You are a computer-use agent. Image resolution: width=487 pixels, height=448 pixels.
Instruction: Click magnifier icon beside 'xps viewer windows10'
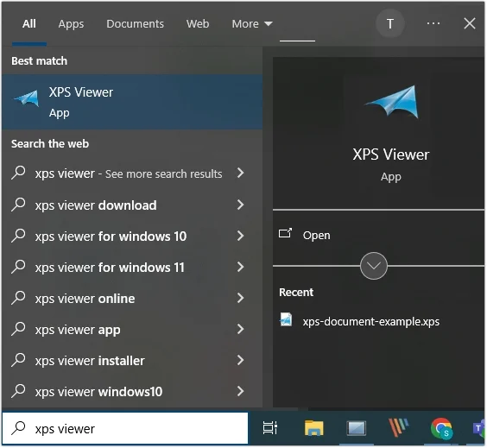(x=18, y=391)
